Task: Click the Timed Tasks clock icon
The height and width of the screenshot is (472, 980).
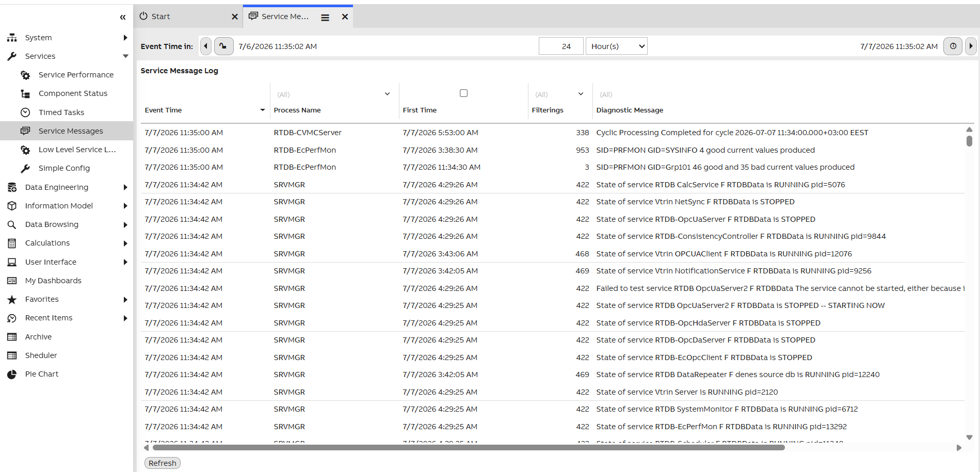Action: click(x=25, y=112)
